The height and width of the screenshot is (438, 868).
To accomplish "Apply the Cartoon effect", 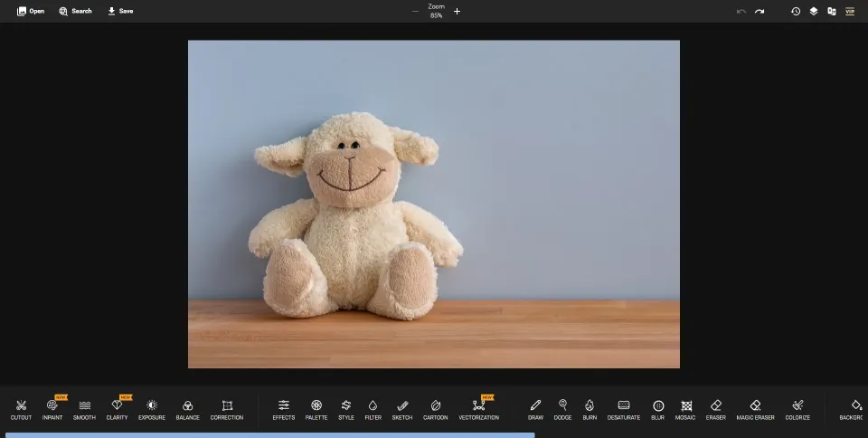I will click(x=436, y=410).
